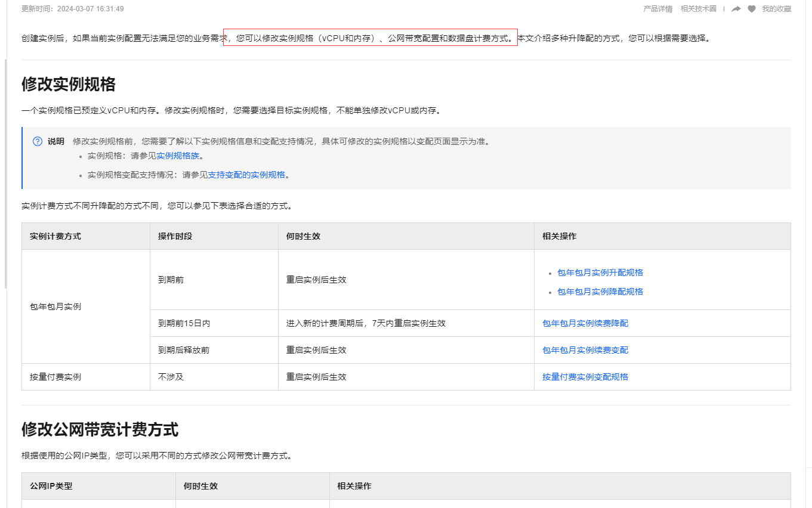Click 我的收藏 text
The width and height of the screenshot is (812, 508).
(x=777, y=9)
